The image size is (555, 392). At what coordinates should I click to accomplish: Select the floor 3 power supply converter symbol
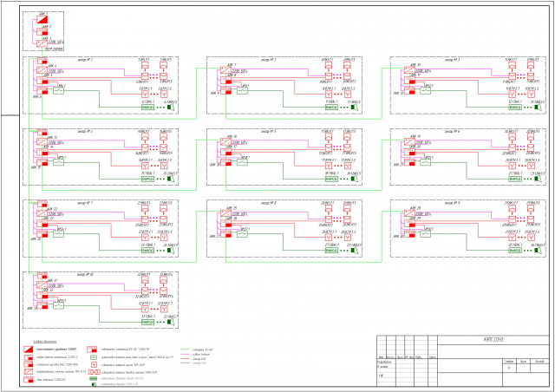[409, 70]
